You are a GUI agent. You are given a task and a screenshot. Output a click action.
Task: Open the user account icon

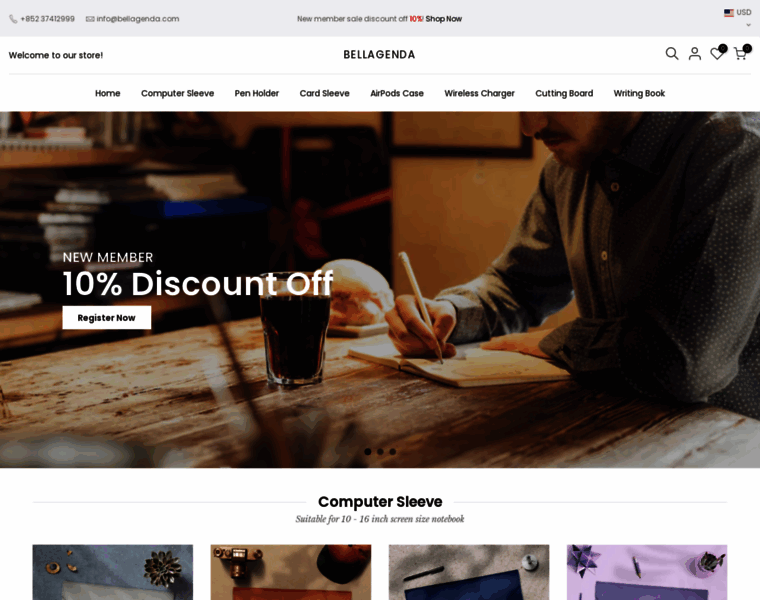695,53
